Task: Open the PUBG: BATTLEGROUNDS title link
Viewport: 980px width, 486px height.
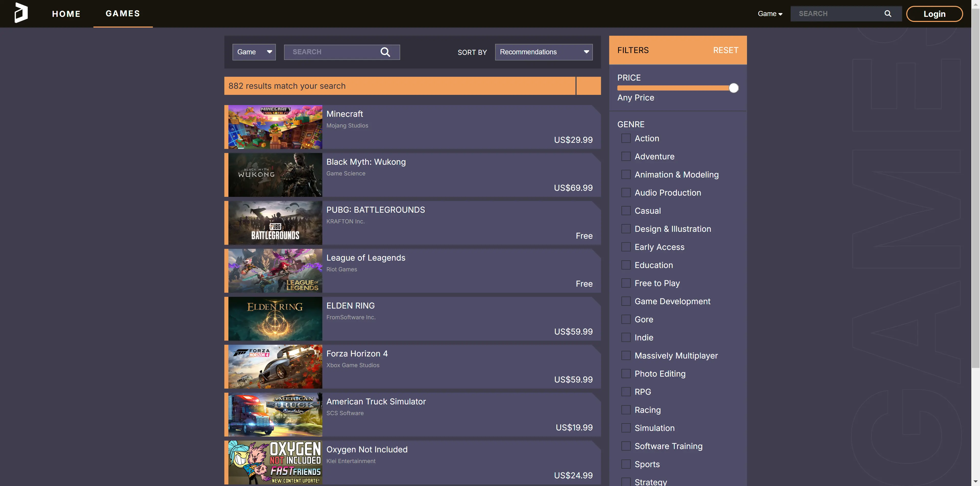Action: (x=375, y=210)
